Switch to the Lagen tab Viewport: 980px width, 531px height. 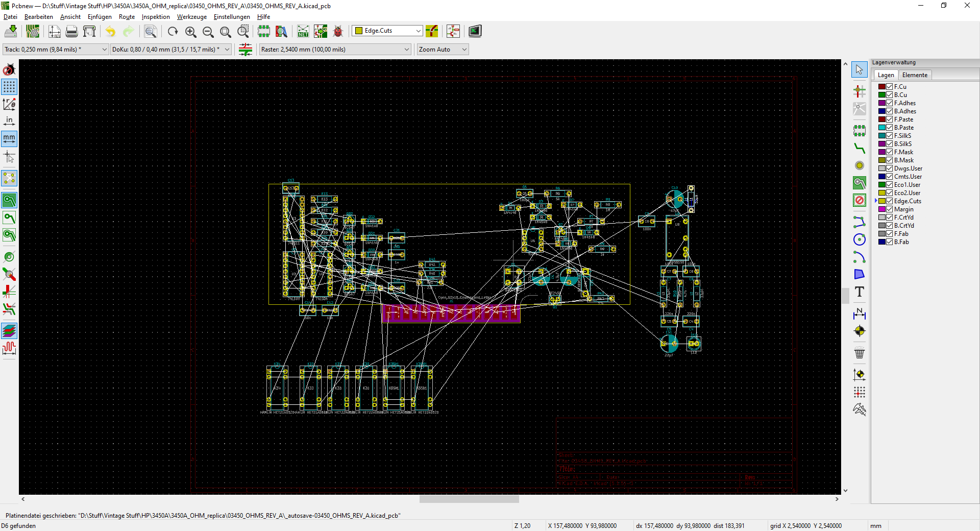point(886,75)
